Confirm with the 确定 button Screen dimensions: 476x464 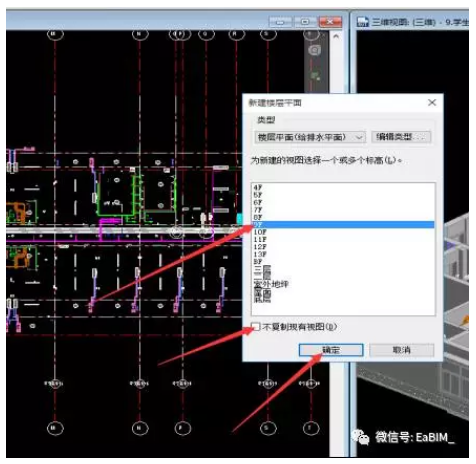pos(331,350)
